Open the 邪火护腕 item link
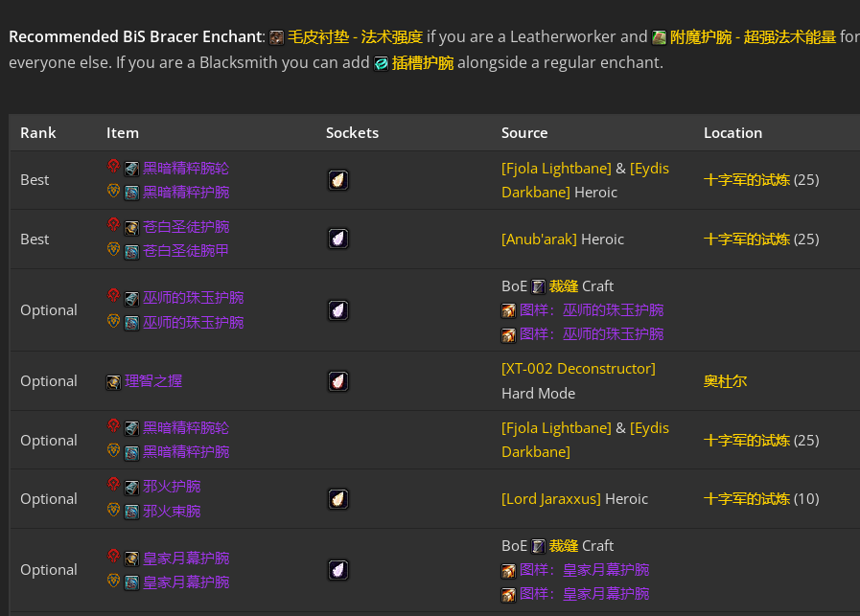The width and height of the screenshot is (860, 616). click(172, 487)
